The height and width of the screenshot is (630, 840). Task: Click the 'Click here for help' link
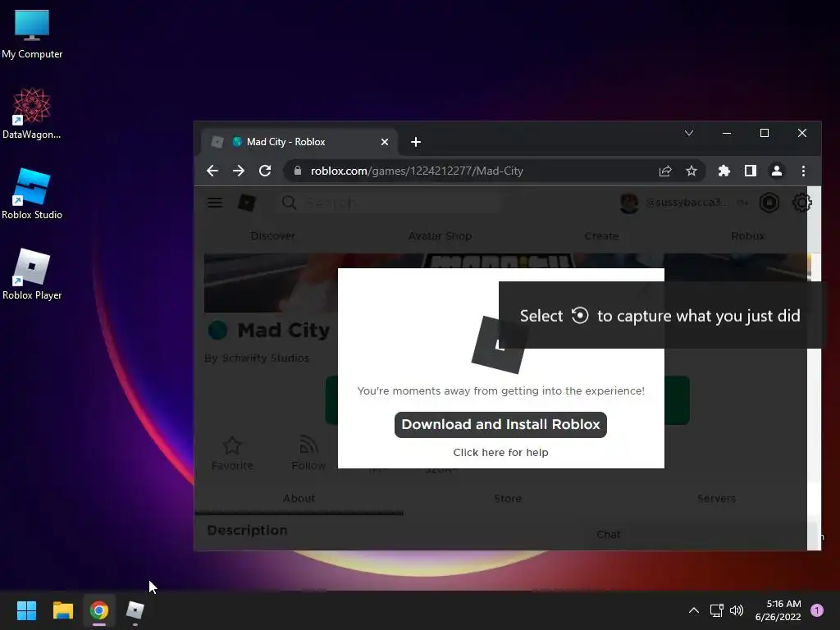(x=500, y=453)
